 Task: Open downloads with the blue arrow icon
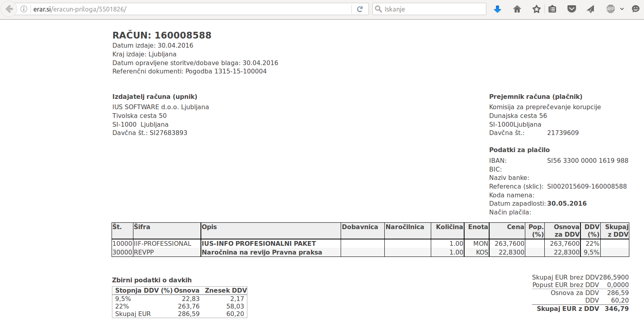497,9
